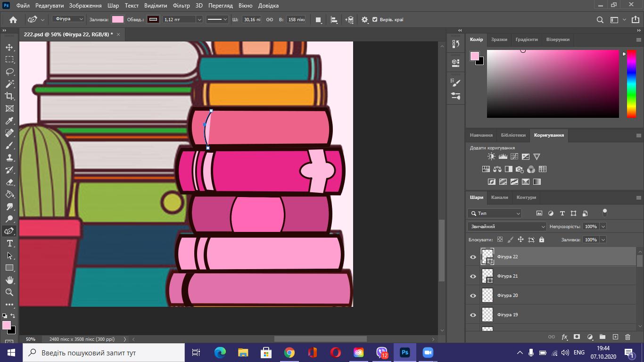Select the Zoom tool in toolbar
The width and height of the screenshot is (644, 362).
9,292
